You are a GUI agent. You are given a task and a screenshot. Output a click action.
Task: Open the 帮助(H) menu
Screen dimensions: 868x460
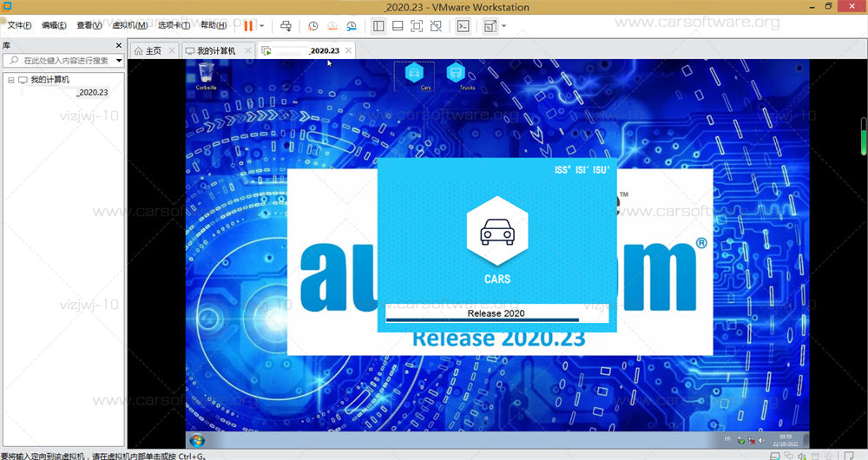click(x=214, y=25)
